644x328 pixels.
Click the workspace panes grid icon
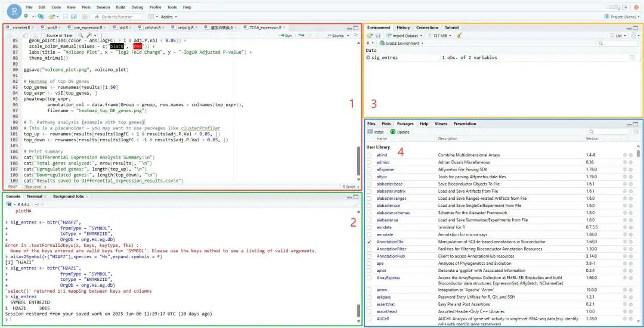pyautogui.click(x=151, y=17)
